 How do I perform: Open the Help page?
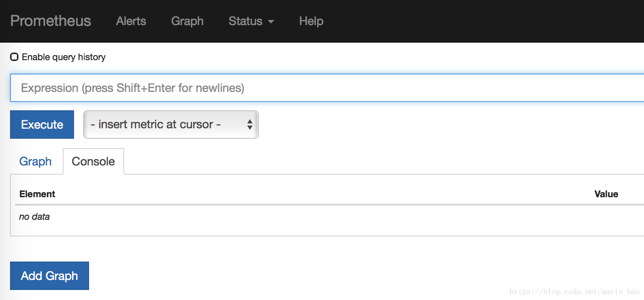pos(311,21)
